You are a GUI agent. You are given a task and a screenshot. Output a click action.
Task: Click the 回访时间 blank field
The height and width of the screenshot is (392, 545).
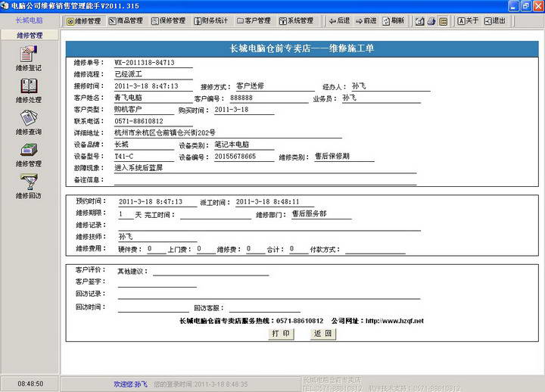pyautogui.click(x=153, y=307)
